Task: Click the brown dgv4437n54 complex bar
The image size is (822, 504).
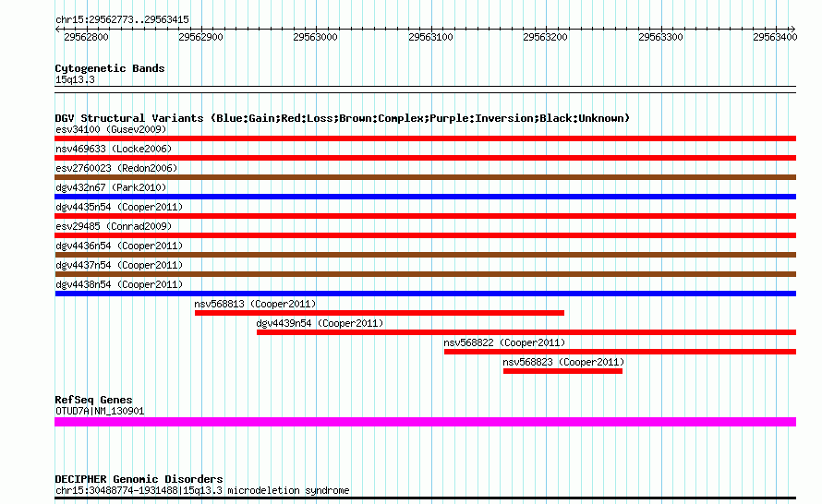Action: [425, 274]
